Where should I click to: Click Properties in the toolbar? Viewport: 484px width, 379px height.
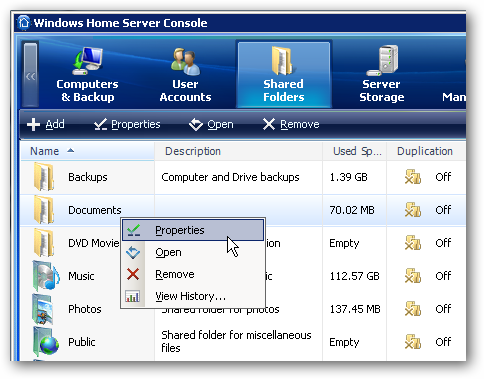point(127,124)
